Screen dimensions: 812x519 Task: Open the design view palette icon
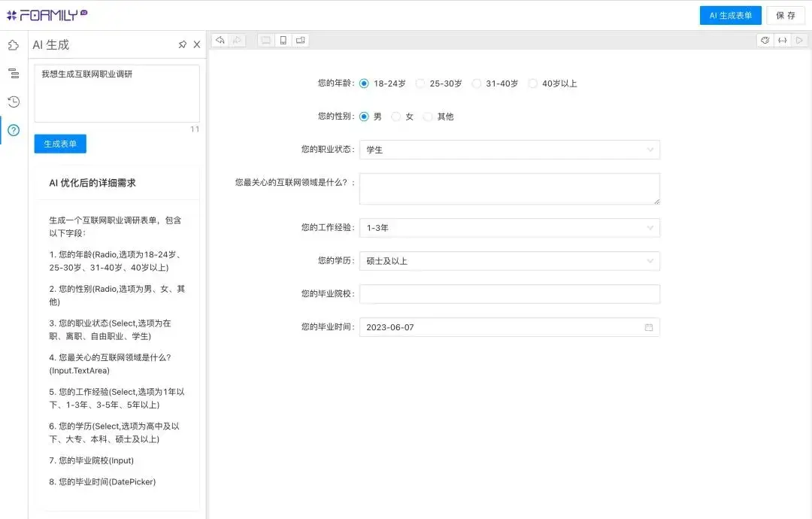tap(765, 40)
